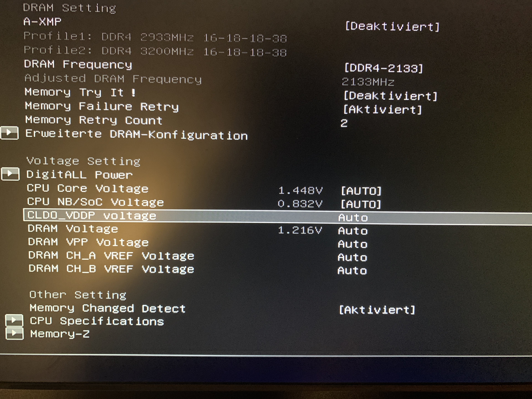532x399 pixels.
Task: Open CPU NB/SoC Voltage AUTO dropdown
Action: pyautogui.click(x=361, y=204)
